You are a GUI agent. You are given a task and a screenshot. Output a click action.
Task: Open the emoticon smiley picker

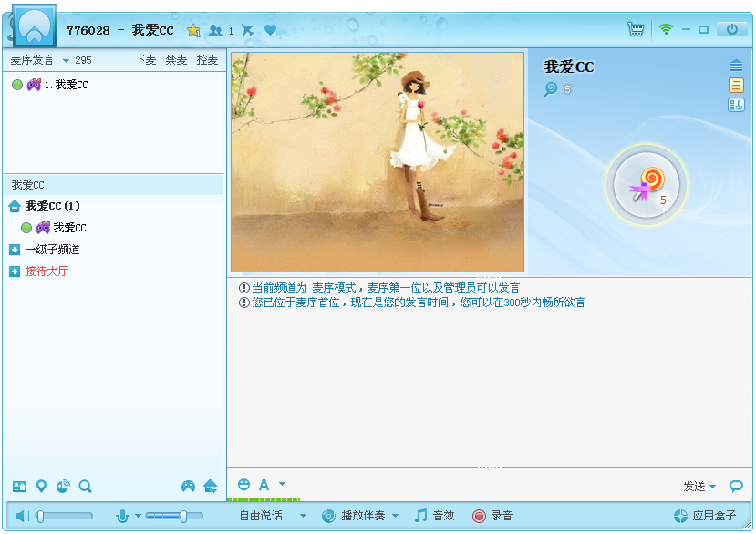coord(244,484)
